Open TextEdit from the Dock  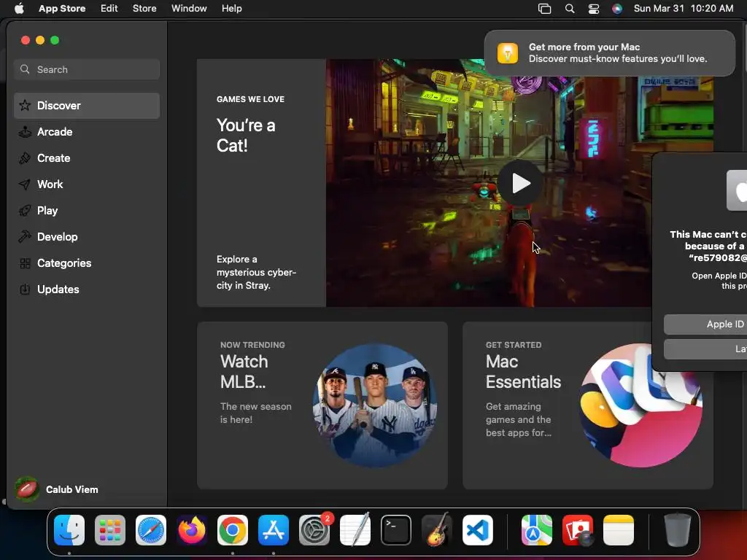point(355,530)
